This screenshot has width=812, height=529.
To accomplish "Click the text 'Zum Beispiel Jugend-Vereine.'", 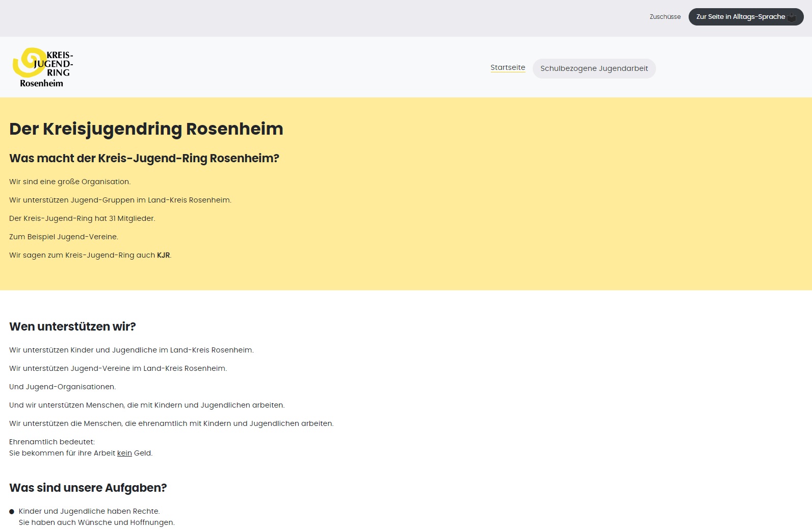I will click(64, 237).
